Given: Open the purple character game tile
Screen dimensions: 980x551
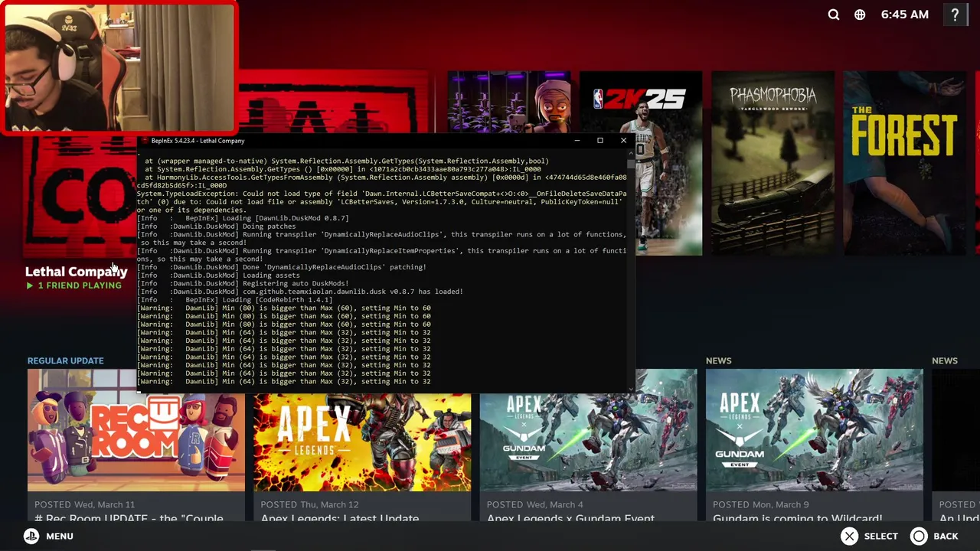Looking at the screenshot, I should tap(509, 103).
